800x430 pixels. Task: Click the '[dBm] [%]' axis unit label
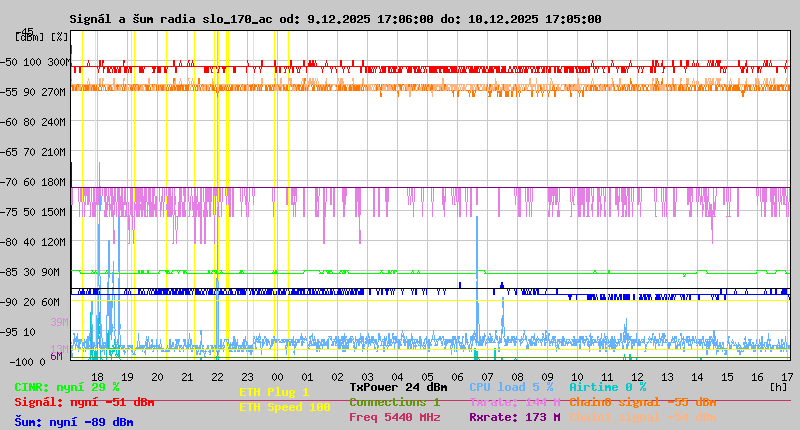pos(42,37)
